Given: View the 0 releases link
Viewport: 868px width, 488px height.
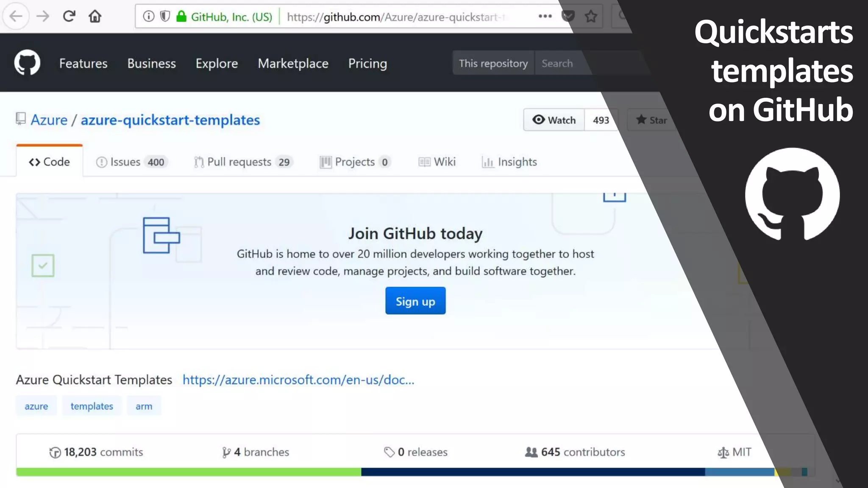Looking at the screenshot, I should click(415, 452).
